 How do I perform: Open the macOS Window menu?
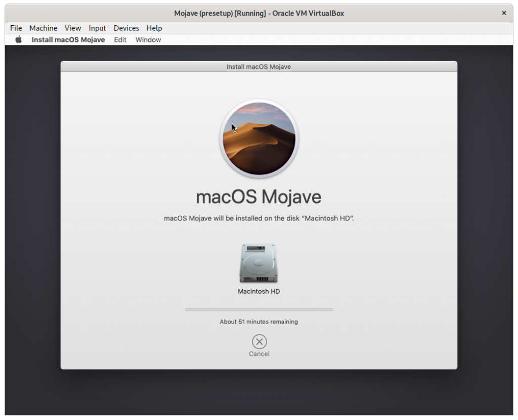(x=148, y=40)
